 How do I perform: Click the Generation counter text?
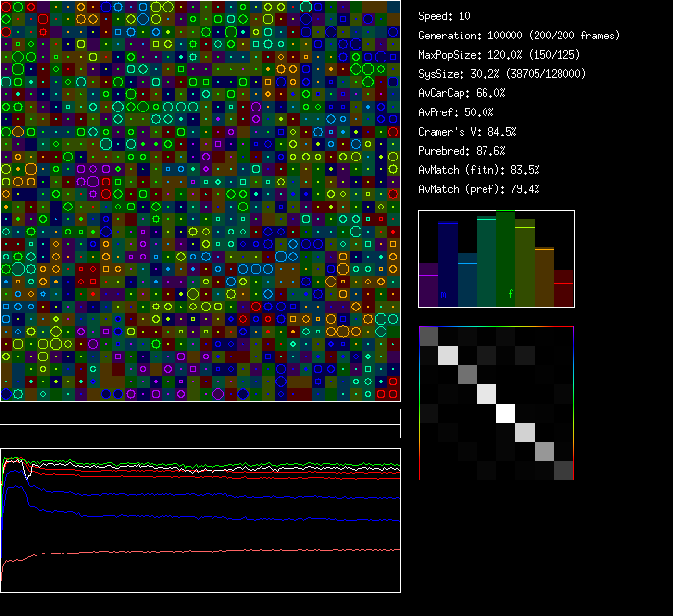point(519,36)
